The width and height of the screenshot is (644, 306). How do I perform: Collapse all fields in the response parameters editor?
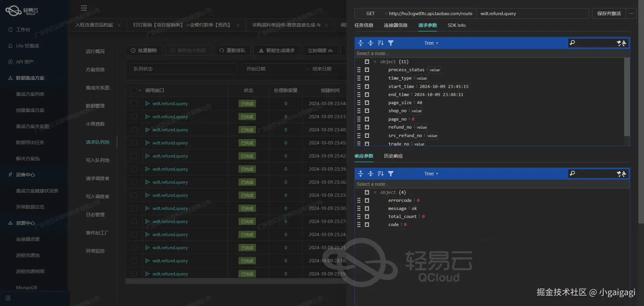[371, 174]
